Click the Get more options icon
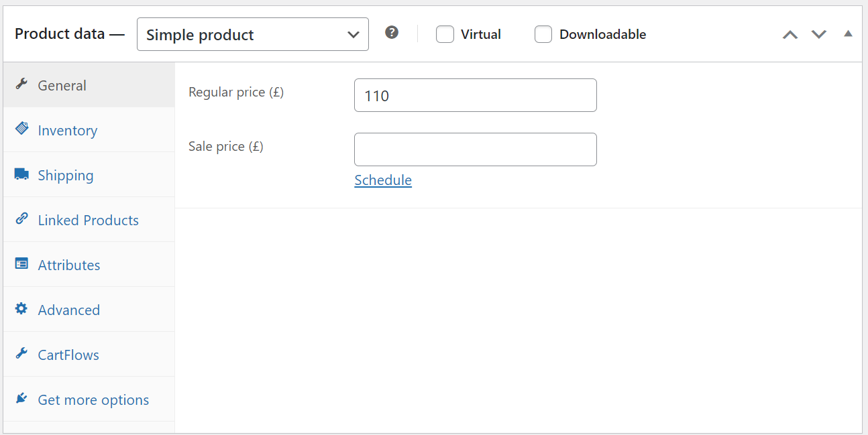Viewport: 868px width, 435px height. (x=21, y=399)
